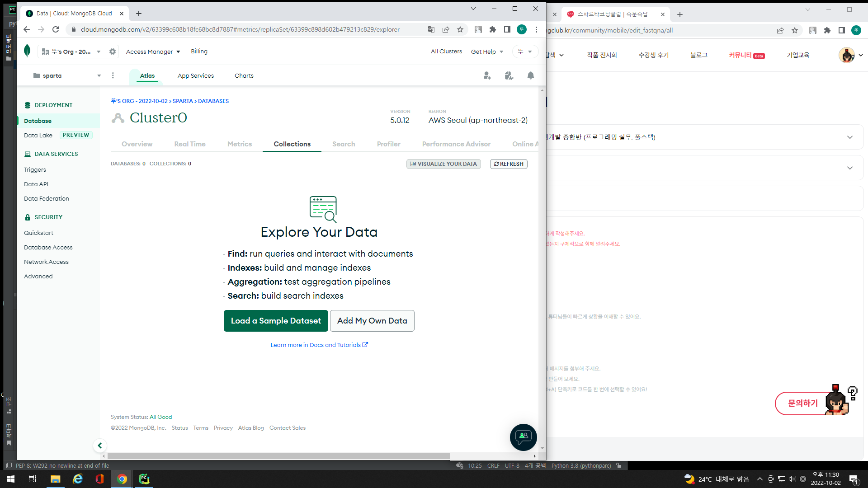
Task: Open Learn more in Docs and Tutorials link
Action: 319,345
